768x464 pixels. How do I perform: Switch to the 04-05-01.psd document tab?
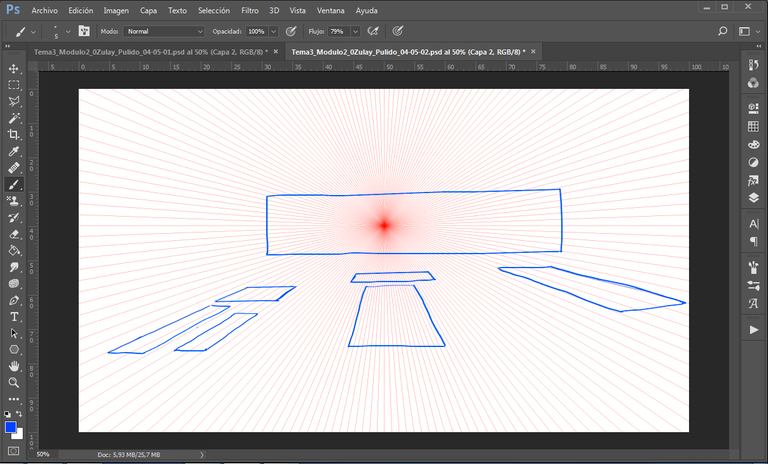coord(150,52)
